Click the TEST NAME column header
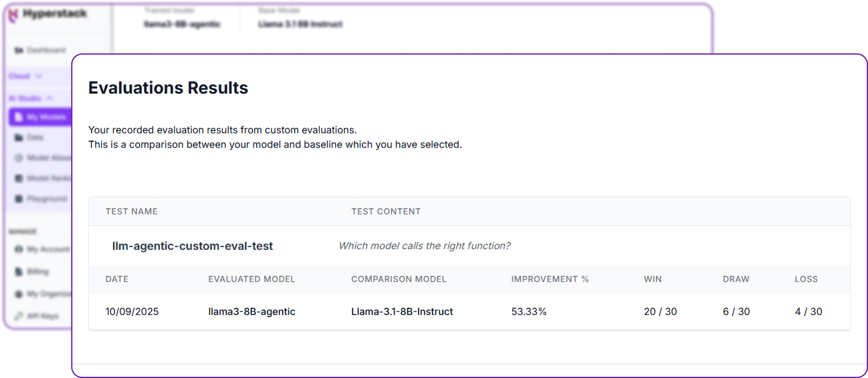Image resolution: width=868 pixels, height=378 pixels. coord(131,211)
